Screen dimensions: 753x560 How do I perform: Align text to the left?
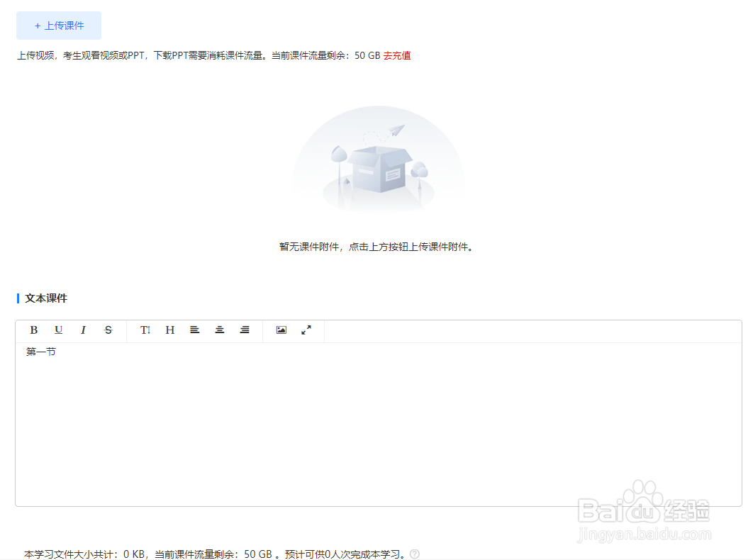tap(194, 330)
